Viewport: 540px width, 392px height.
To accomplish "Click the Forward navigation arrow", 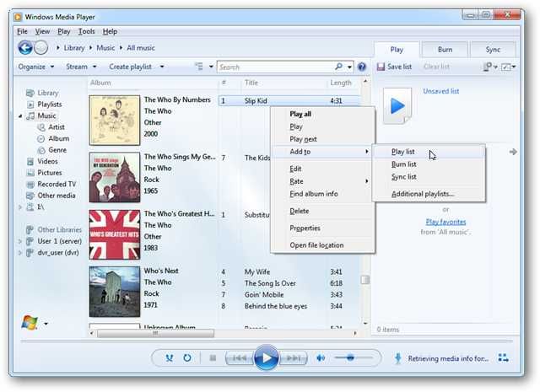I will 41,48.
